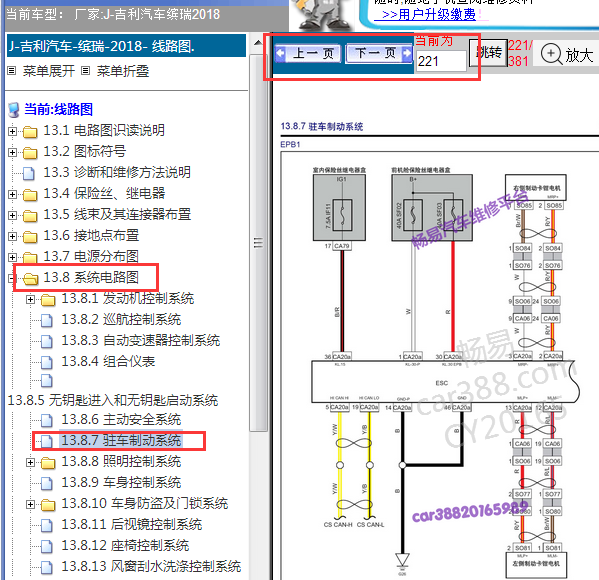Screen dimensions: 599x580
Task: Click the 当前:线路图 label
Action: [58, 109]
